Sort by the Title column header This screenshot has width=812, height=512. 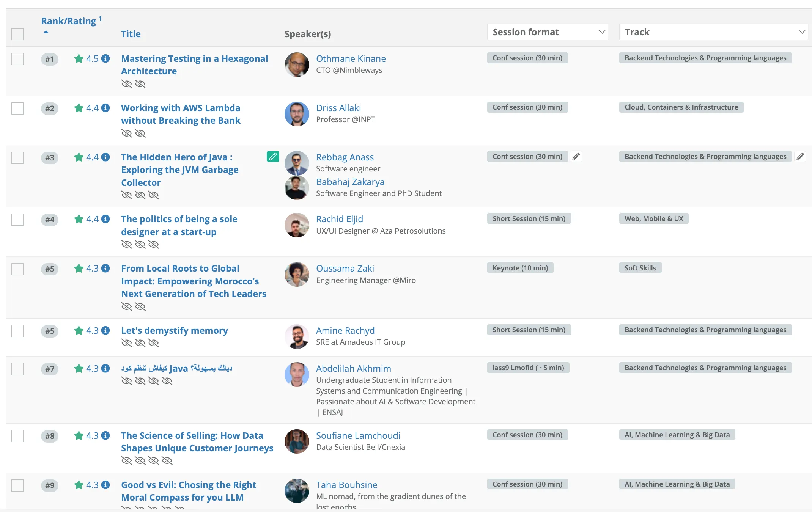131,34
